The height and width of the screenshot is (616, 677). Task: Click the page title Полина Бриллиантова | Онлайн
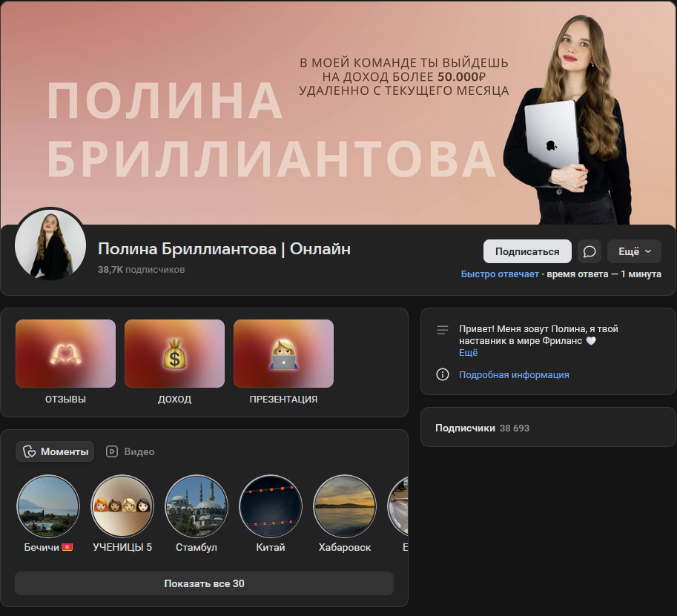pos(224,249)
